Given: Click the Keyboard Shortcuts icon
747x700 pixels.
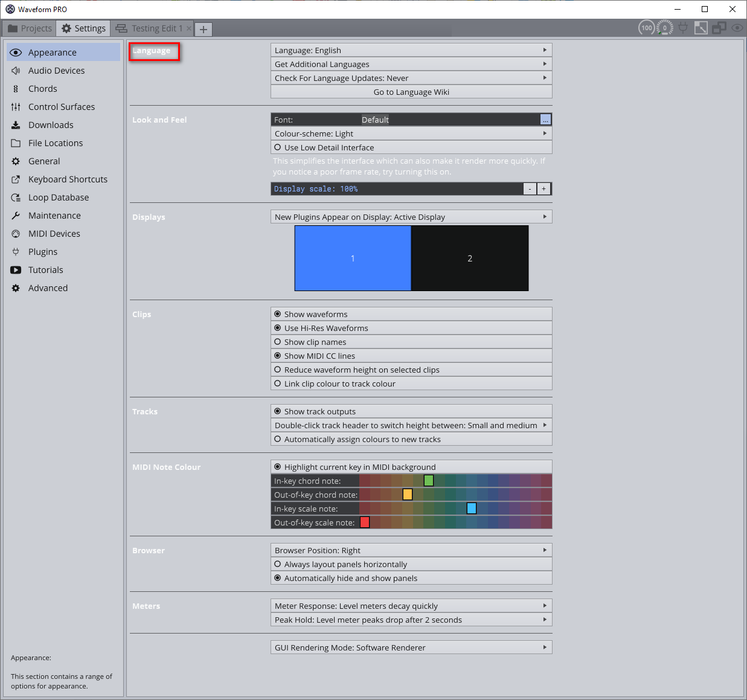Looking at the screenshot, I should pyautogui.click(x=16, y=179).
